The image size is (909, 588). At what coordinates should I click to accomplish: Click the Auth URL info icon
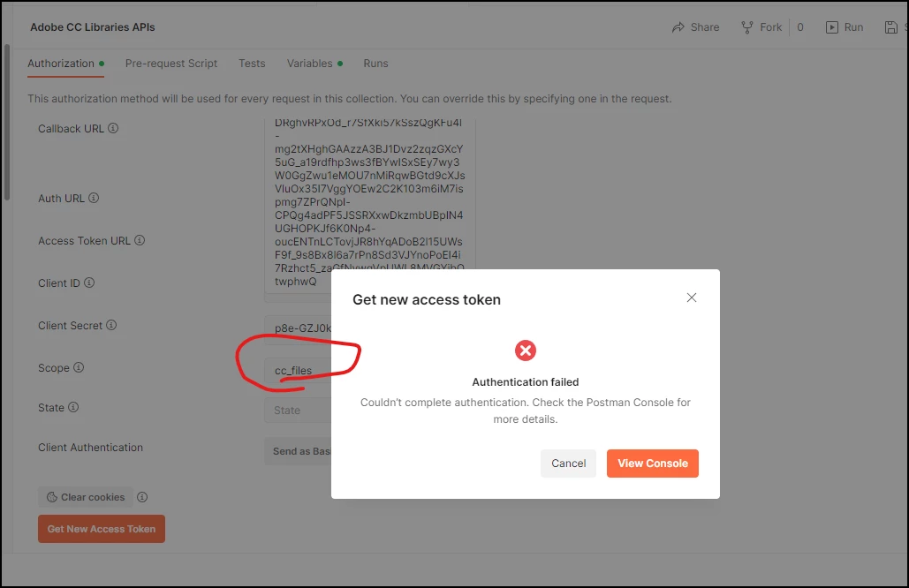(x=94, y=198)
